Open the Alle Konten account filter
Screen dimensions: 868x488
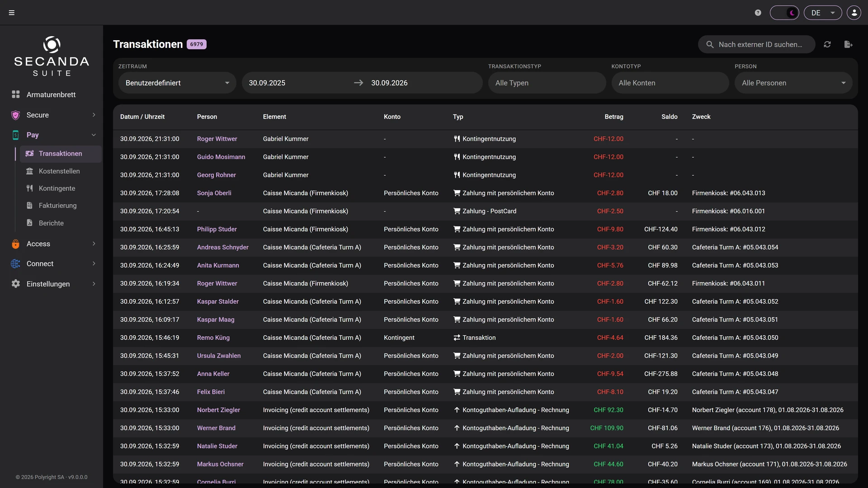click(x=670, y=83)
